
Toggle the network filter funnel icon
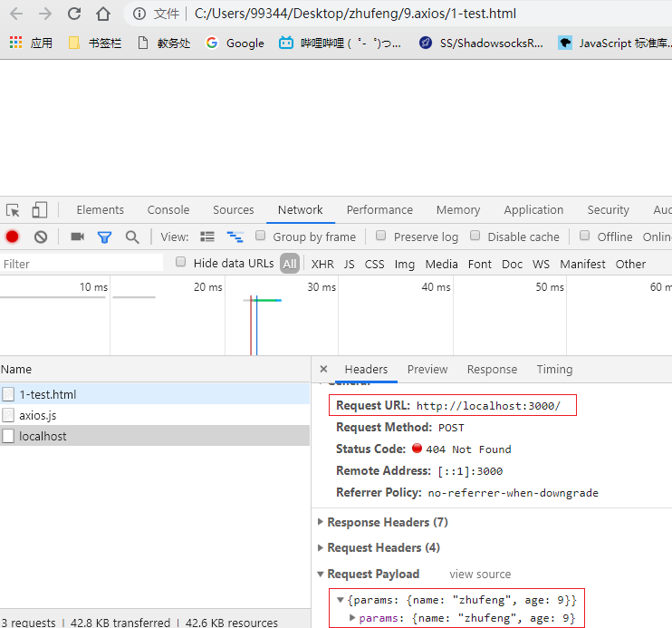click(104, 237)
